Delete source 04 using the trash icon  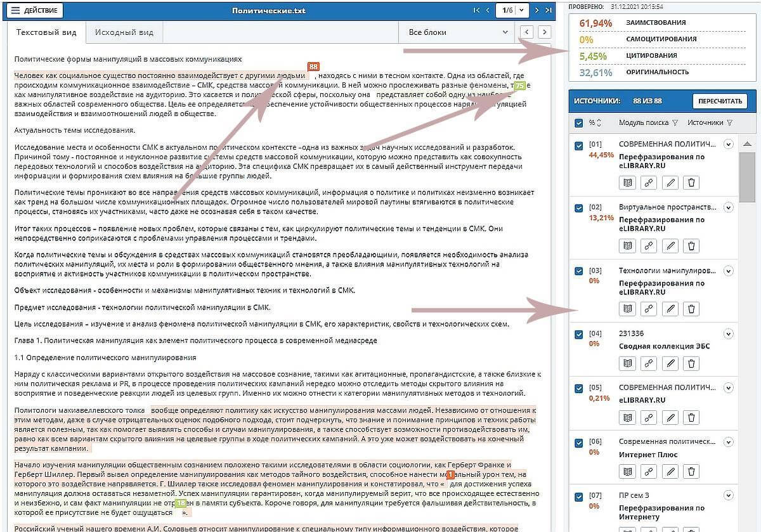click(691, 363)
